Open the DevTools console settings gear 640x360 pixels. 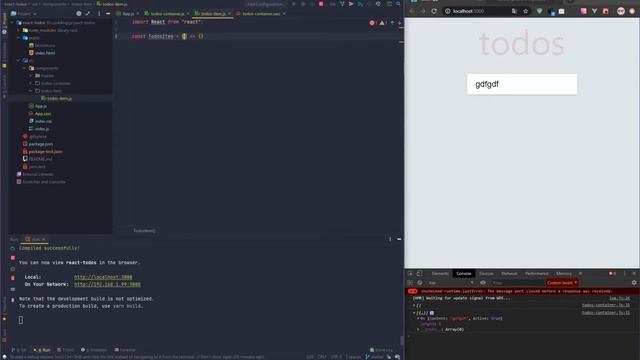[634, 282]
